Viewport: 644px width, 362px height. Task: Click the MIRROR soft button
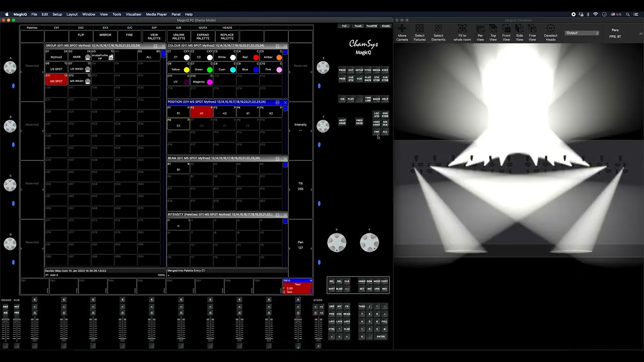click(105, 35)
